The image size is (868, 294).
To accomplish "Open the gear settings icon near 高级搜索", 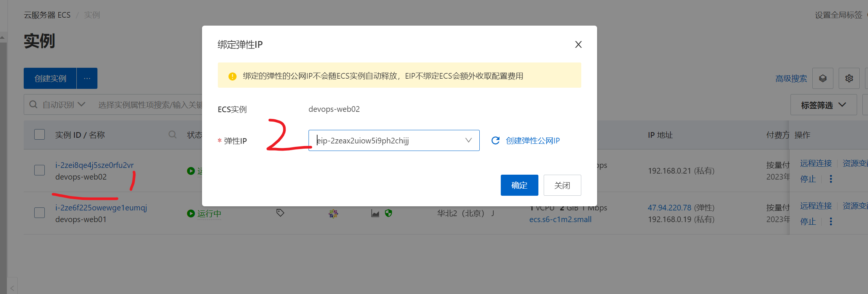I will pos(849,78).
